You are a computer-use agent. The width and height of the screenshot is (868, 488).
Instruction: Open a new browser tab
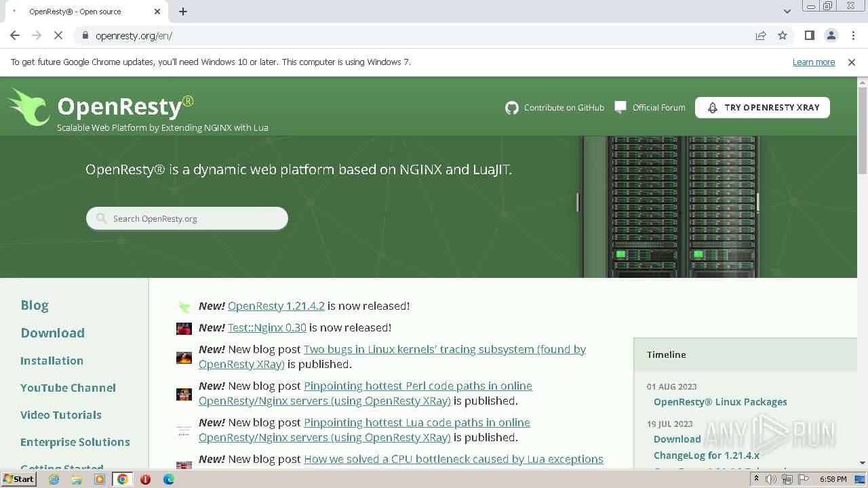(183, 12)
